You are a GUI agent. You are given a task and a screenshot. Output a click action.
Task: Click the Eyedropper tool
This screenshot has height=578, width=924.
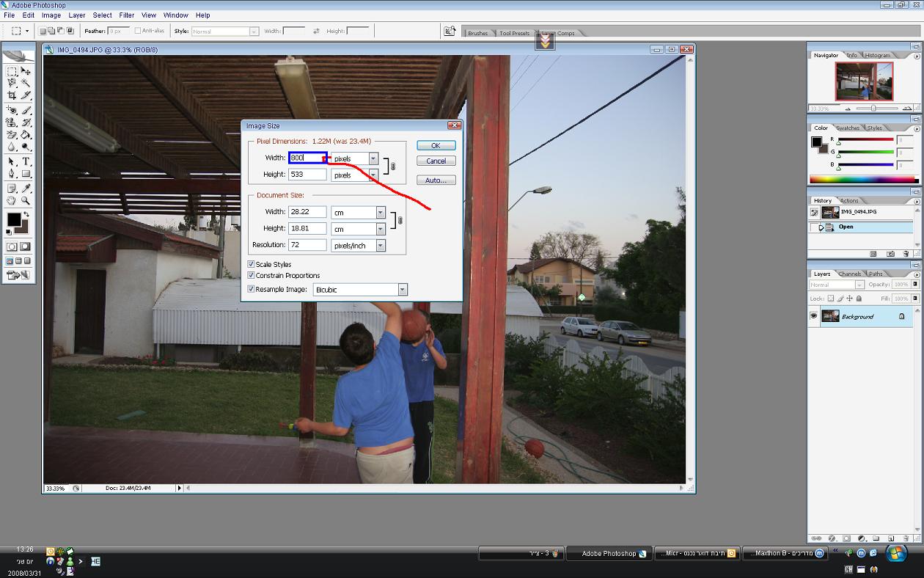26,189
